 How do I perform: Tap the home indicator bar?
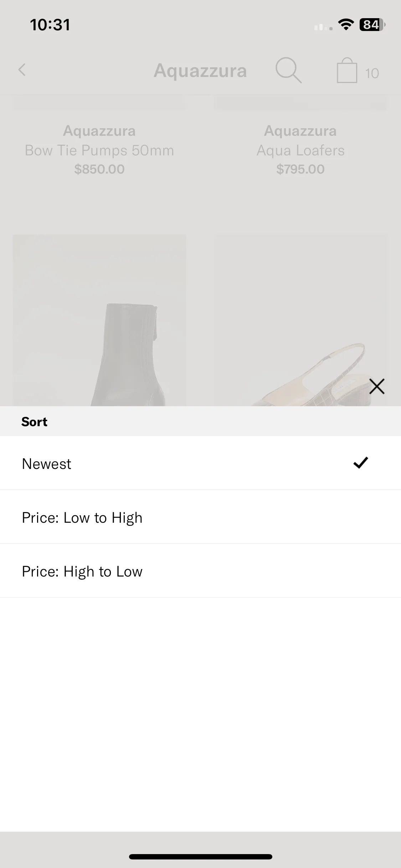[201, 857]
